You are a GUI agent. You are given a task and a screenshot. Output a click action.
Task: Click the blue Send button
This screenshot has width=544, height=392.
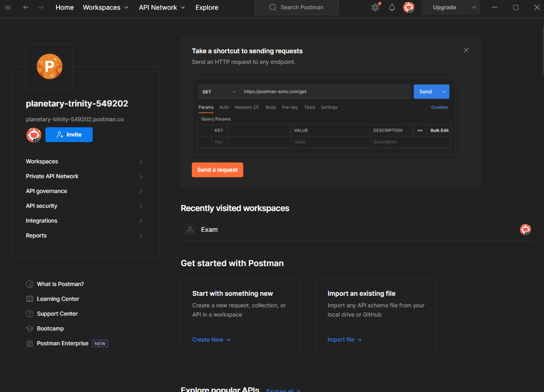425,92
